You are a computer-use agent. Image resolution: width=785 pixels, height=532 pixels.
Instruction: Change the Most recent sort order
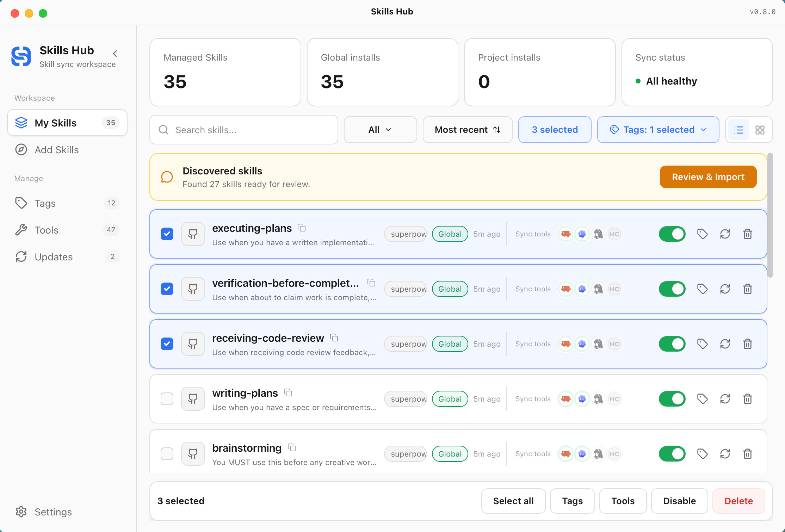click(x=468, y=130)
